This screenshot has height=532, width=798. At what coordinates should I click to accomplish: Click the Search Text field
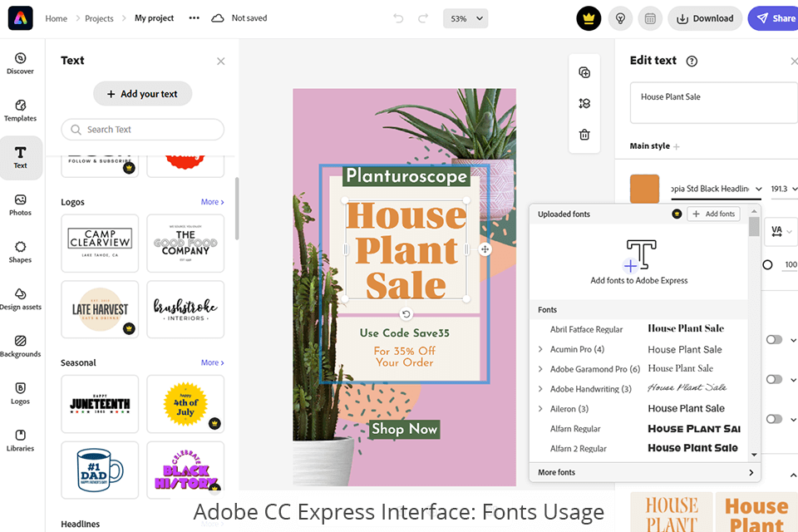point(142,130)
